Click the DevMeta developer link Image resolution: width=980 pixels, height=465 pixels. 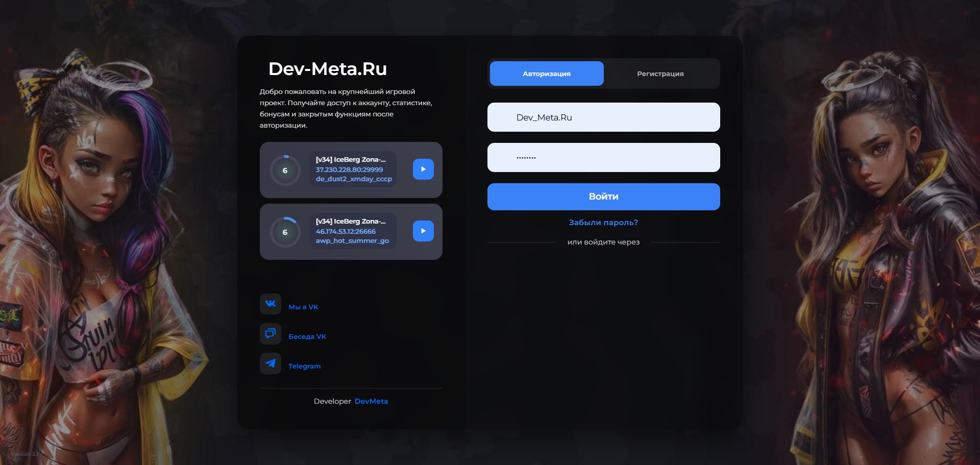371,401
